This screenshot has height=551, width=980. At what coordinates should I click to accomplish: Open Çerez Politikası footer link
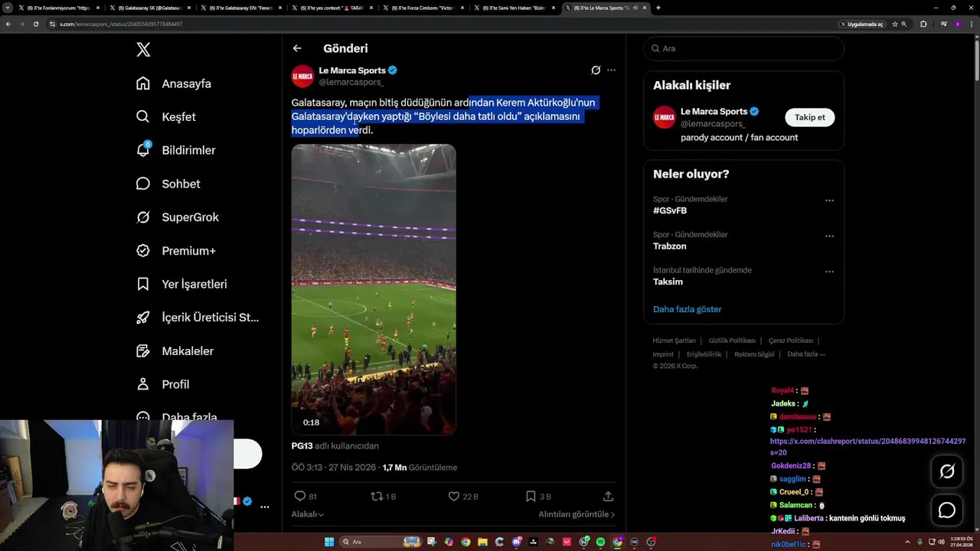[x=791, y=341]
